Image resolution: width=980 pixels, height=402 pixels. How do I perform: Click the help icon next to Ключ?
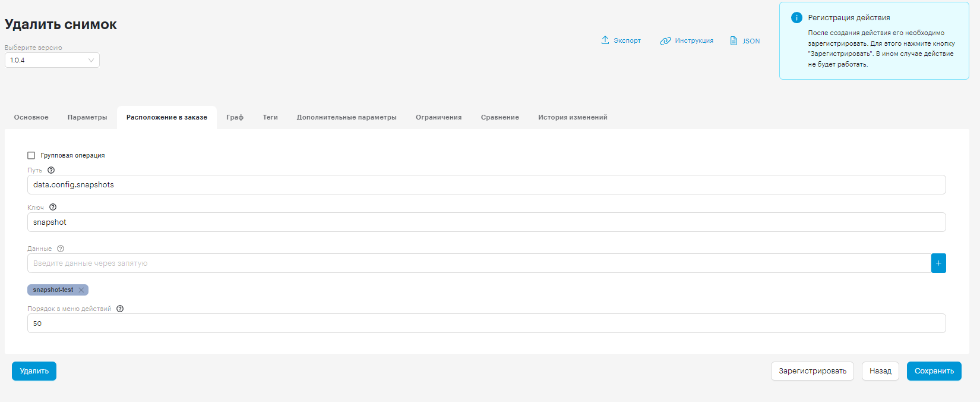53,207
